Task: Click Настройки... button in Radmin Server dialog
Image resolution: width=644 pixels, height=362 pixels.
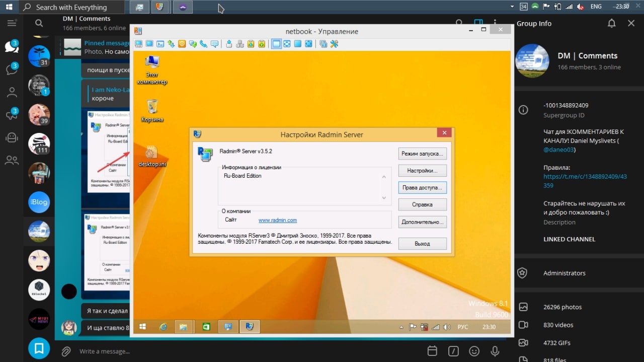Action: 422,171
